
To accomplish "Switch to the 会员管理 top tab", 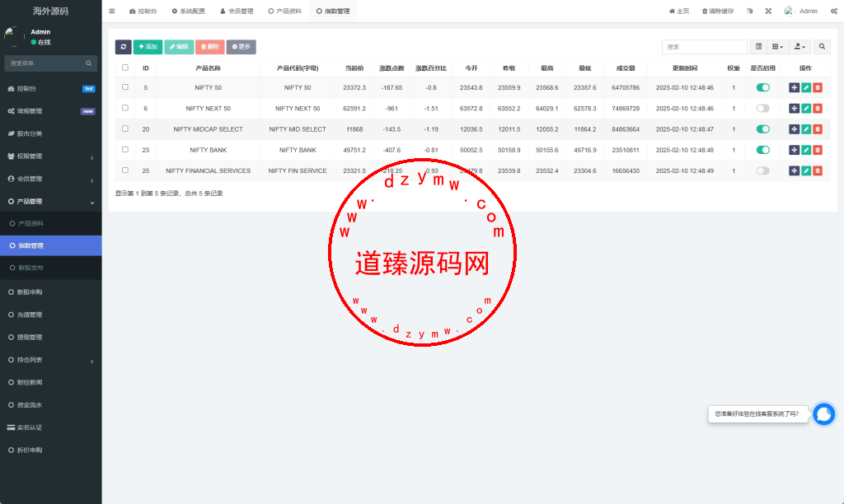I will (237, 11).
